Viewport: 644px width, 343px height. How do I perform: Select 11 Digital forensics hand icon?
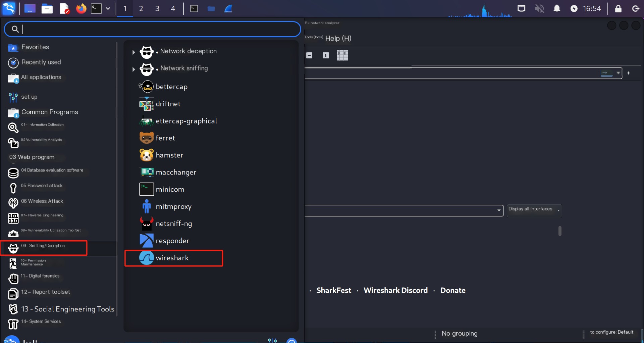pyautogui.click(x=13, y=278)
